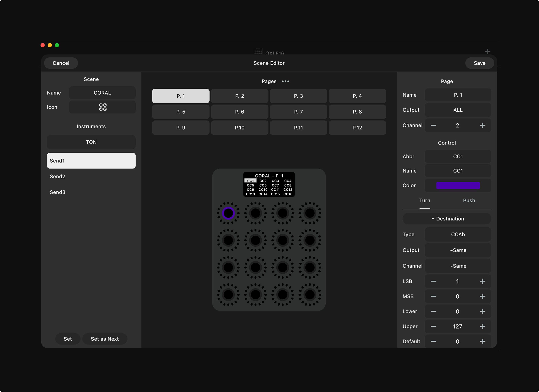The image size is (539, 392).
Task: Select the bottom-right knob on the controller preview
Action: pyautogui.click(x=310, y=295)
